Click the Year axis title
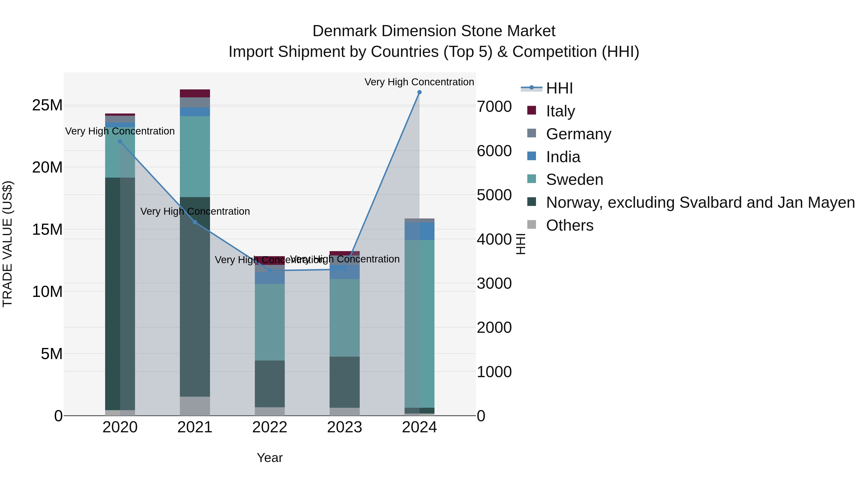The height and width of the screenshot is (488, 868). pyautogui.click(x=270, y=458)
